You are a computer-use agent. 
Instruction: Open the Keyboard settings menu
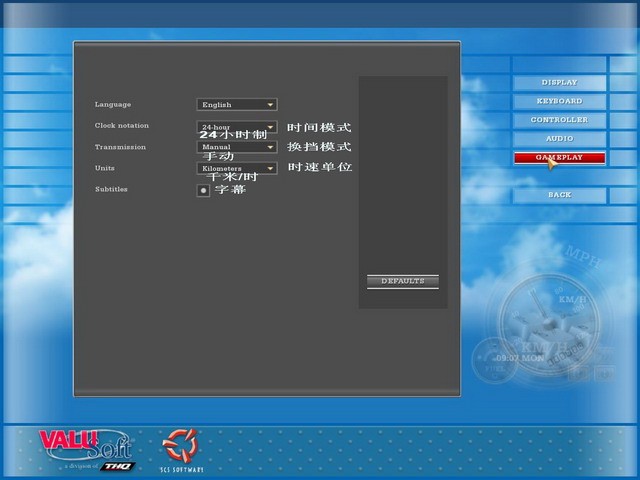pyautogui.click(x=559, y=101)
